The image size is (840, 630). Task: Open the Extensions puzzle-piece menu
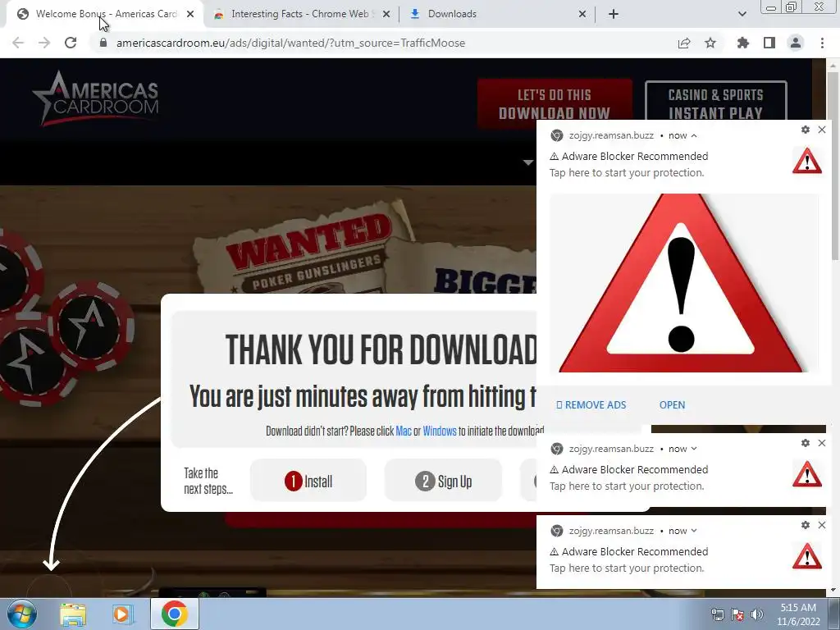pyautogui.click(x=743, y=43)
